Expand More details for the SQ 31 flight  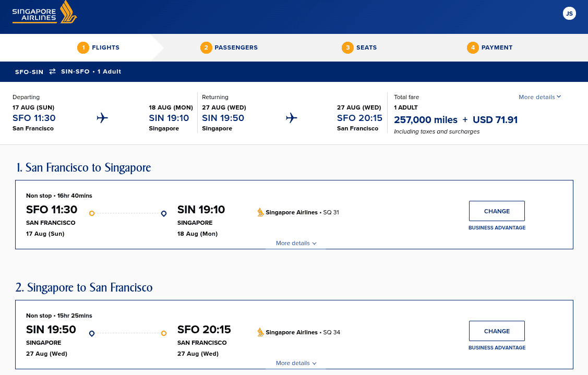click(x=296, y=243)
